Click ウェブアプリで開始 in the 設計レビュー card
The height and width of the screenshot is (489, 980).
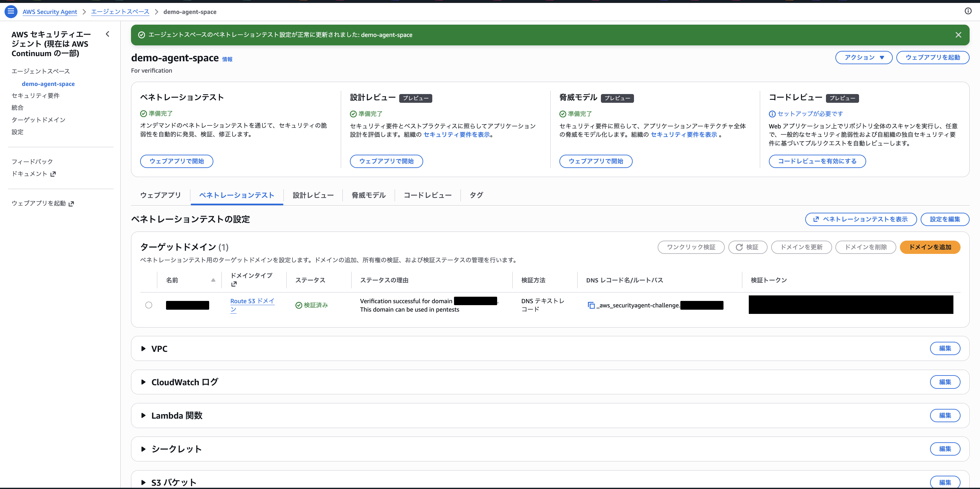pos(386,161)
